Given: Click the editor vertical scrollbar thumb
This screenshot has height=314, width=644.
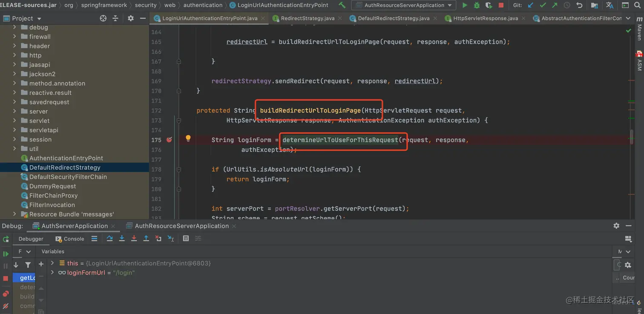Looking at the screenshot, I should click(x=632, y=137).
